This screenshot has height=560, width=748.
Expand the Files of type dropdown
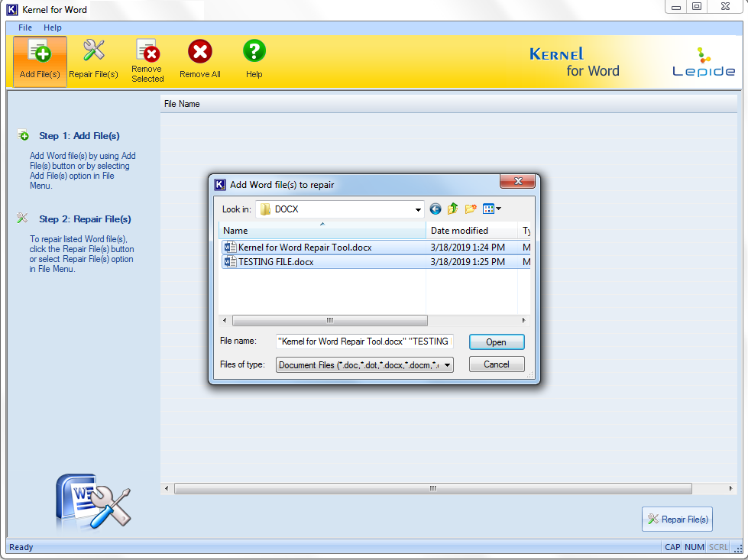(447, 365)
